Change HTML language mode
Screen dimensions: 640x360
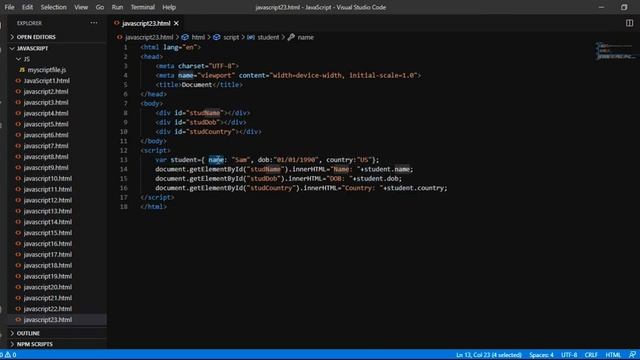(x=613, y=355)
